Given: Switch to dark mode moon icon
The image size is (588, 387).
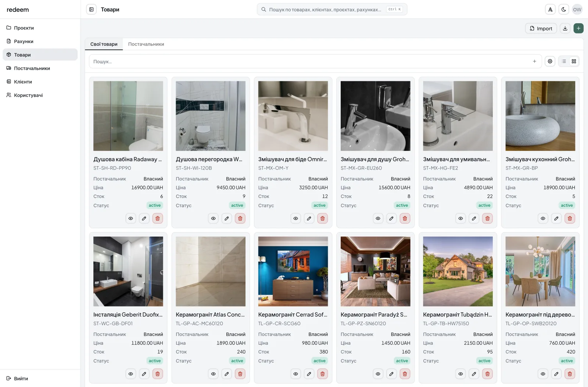Looking at the screenshot, I should [564, 10].
